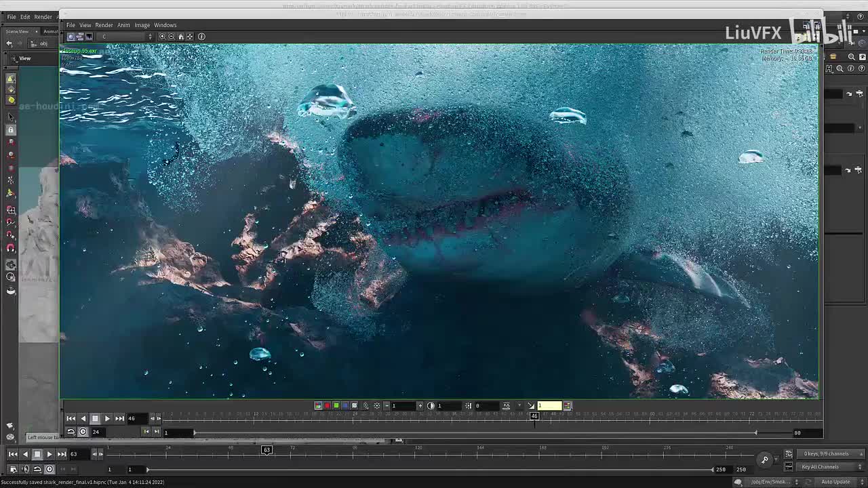Open the MPlay View menu
Screen dimensions: 868x488
pyautogui.click(x=85, y=25)
